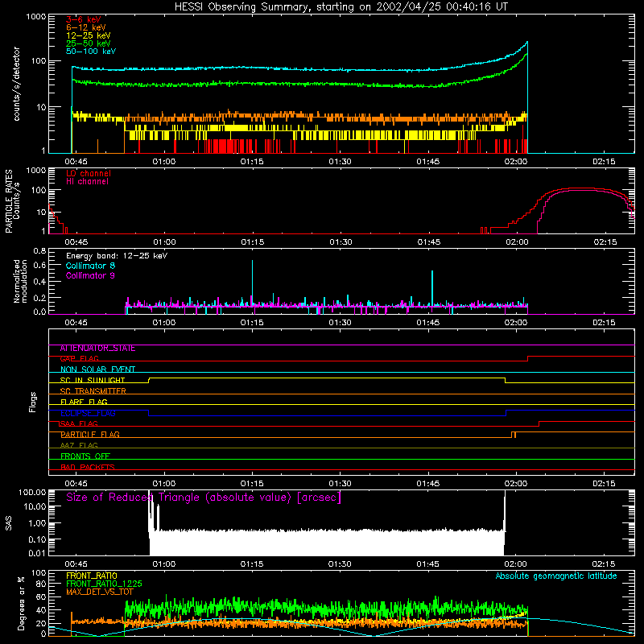Click the A47_FLAG label

(79, 446)
